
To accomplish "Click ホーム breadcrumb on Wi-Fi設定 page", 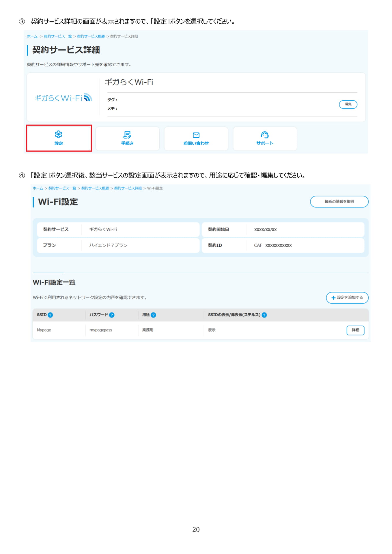I will pos(38,188).
